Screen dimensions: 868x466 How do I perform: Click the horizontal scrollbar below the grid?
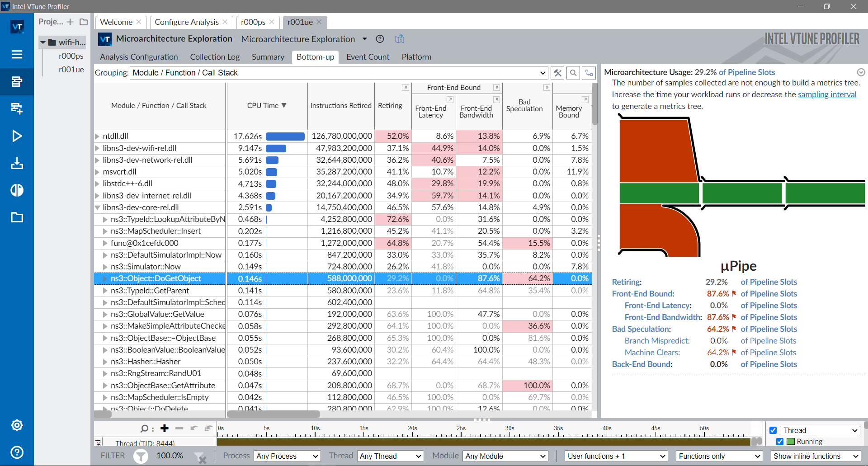pos(273,414)
